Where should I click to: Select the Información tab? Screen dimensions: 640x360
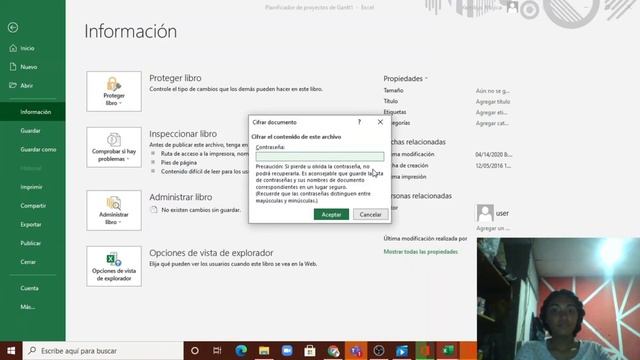point(33,112)
